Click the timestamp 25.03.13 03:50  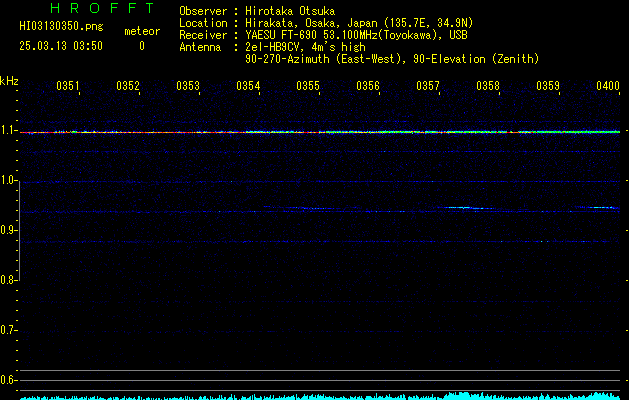click(x=61, y=46)
